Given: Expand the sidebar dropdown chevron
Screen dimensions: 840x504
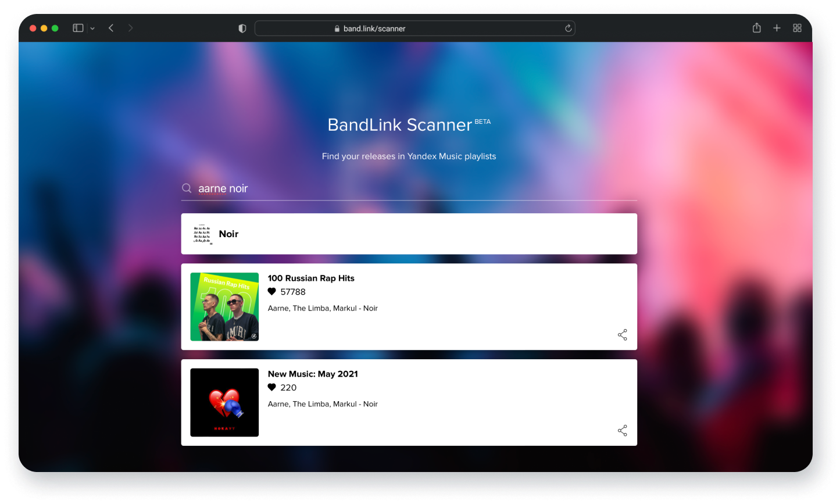Looking at the screenshot, I should coord(92,28).
